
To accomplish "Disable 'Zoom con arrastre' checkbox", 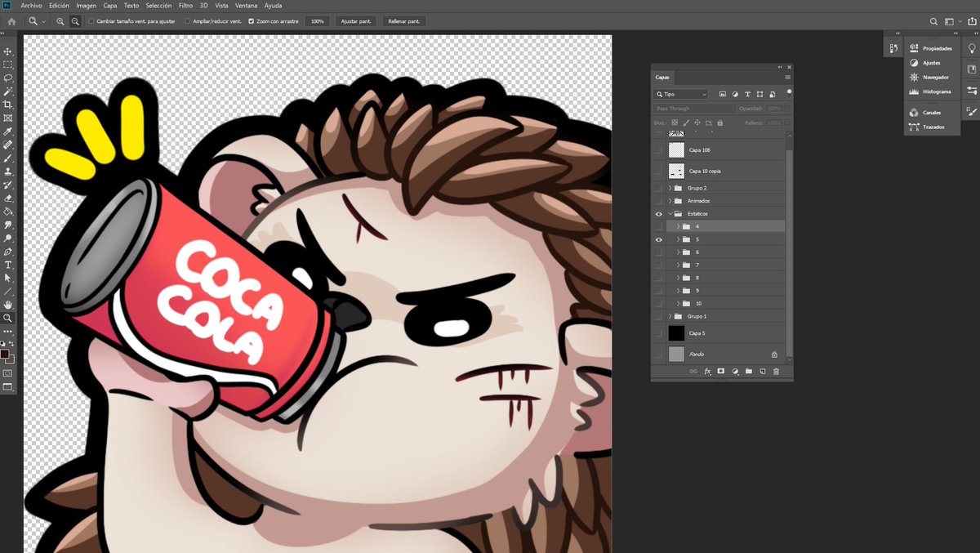I will pos(252,21).
